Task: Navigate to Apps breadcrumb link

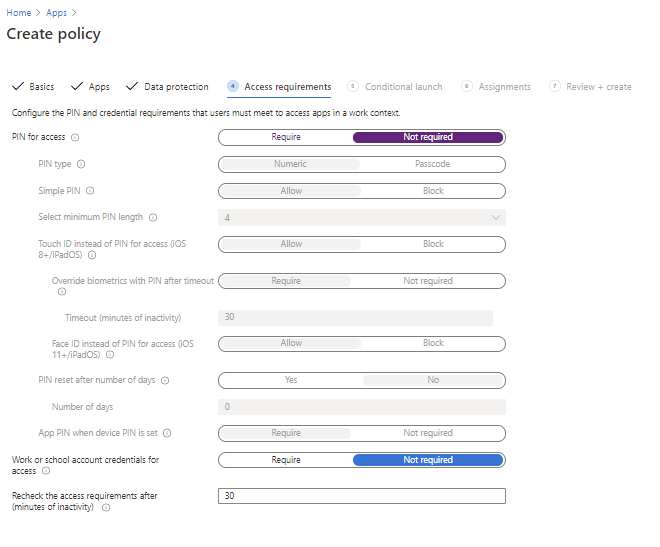Action: pyautogui.click(x=57, y=12)
